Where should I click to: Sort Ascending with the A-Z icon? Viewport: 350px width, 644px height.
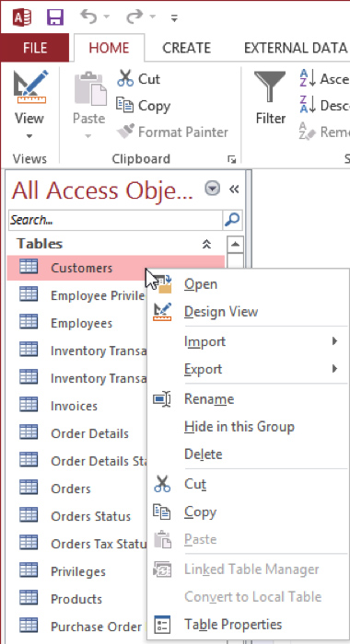(x=308, y=78)
